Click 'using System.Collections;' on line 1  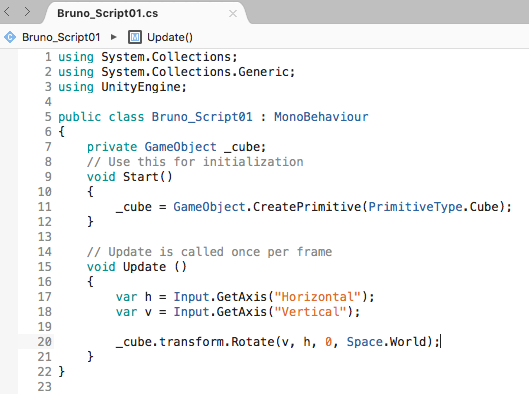point(148,57)
